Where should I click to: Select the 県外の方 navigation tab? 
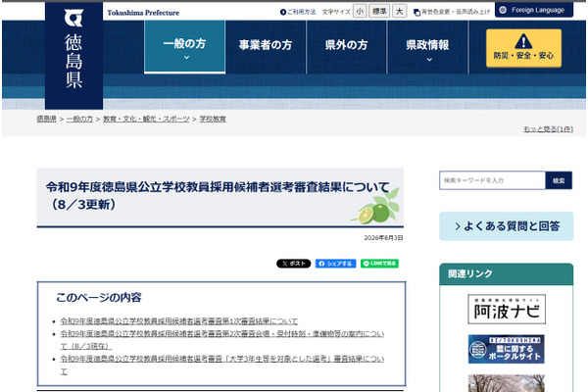pyautogui.click(x=347, y=45)
